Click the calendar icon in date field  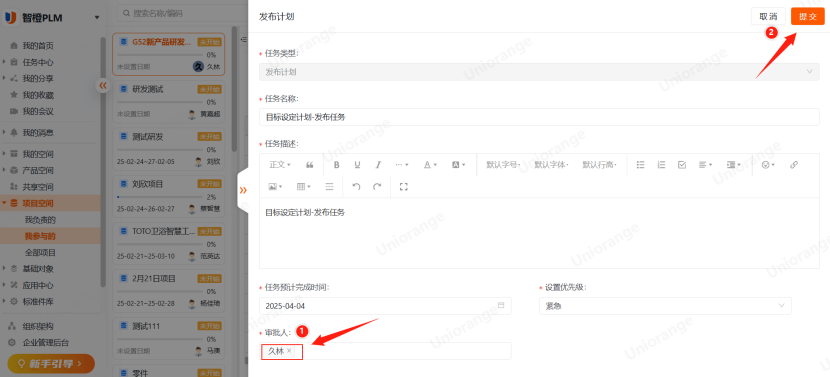coord(501,306)
